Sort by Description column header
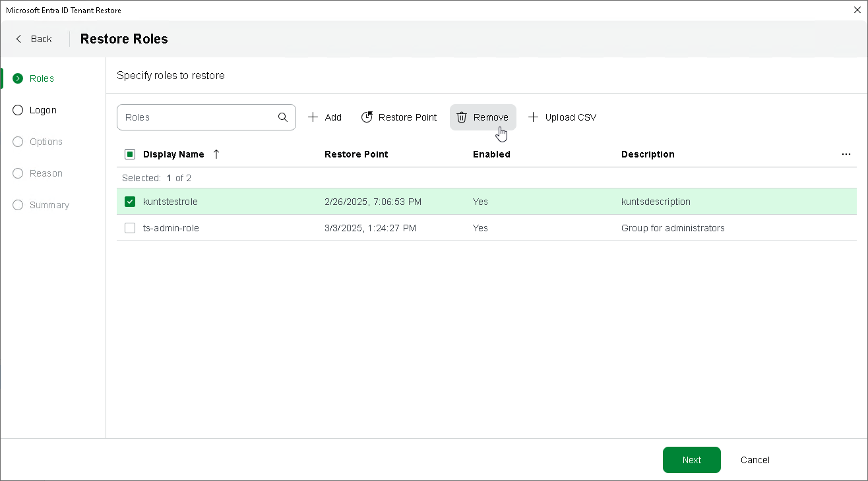Screen dimensions: 868x481 coord(648,154)
